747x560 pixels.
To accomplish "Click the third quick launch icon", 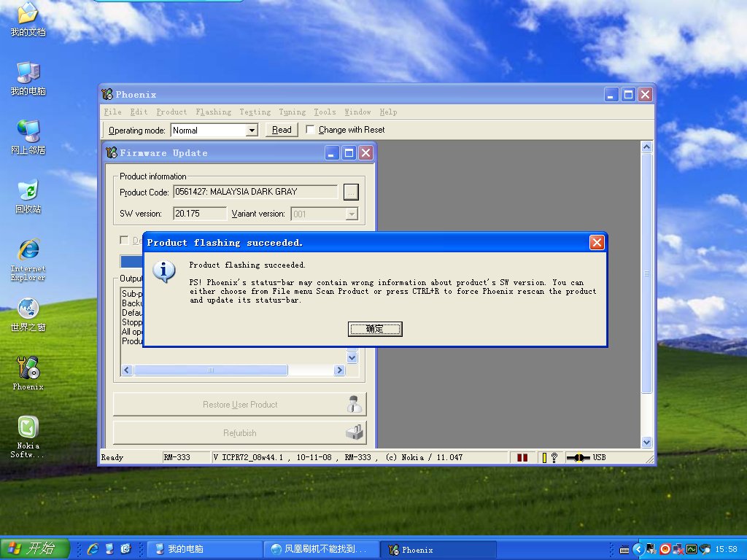I will (125, 549).
